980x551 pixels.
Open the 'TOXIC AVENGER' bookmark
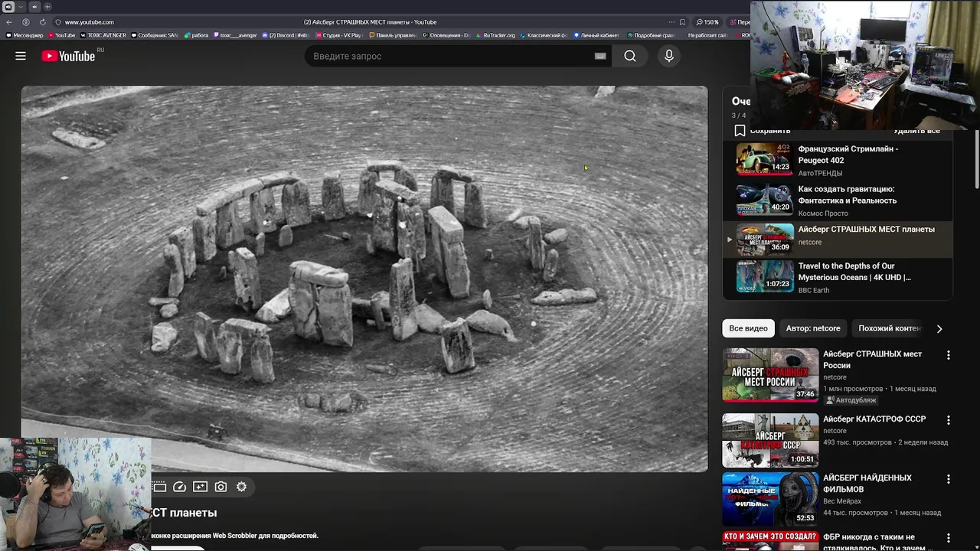tap(103, 35)
